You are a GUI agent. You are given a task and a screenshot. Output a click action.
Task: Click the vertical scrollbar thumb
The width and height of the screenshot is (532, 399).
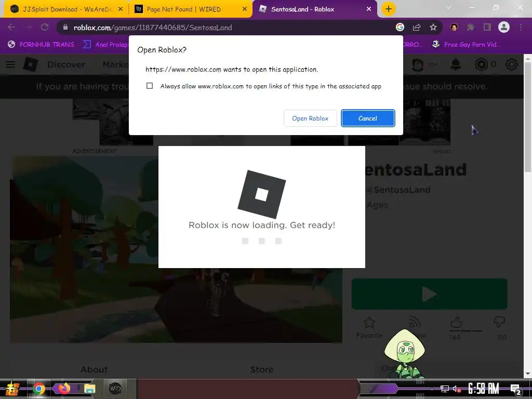click(528, 117)
